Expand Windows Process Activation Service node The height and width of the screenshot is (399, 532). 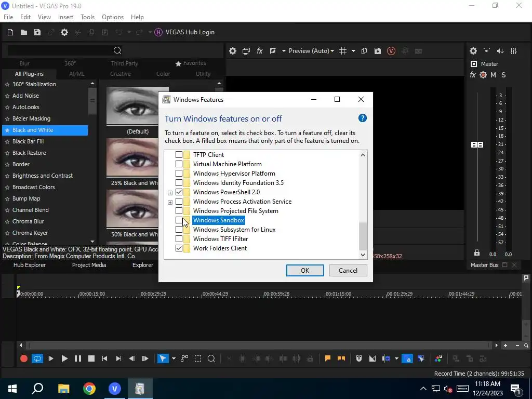pos(170,202)
